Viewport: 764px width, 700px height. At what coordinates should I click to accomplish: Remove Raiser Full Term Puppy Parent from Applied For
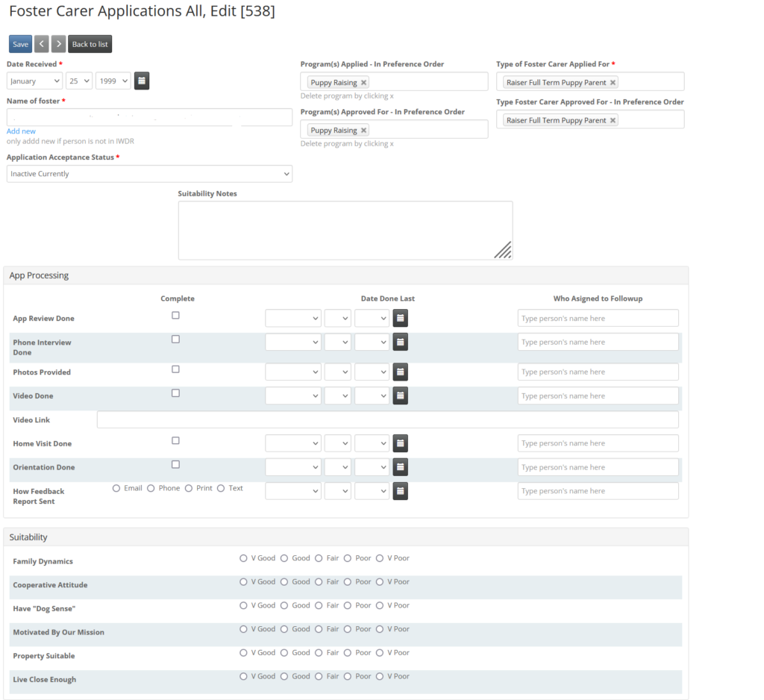(613, 82)
